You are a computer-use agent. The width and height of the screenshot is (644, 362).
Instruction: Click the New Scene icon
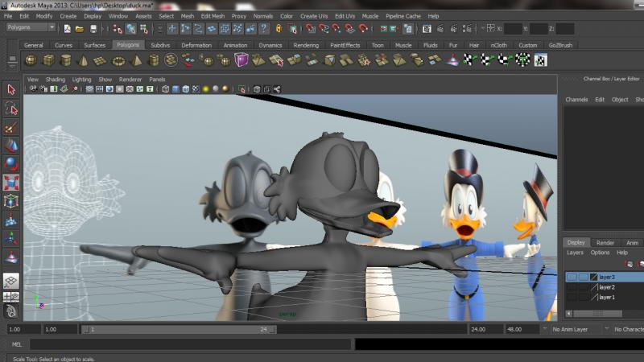68,29
